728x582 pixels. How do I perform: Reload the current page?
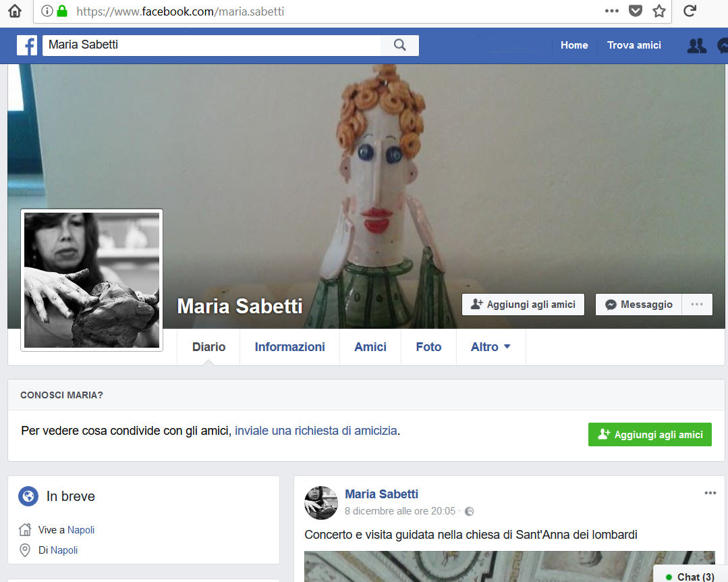tap(690, 11)
